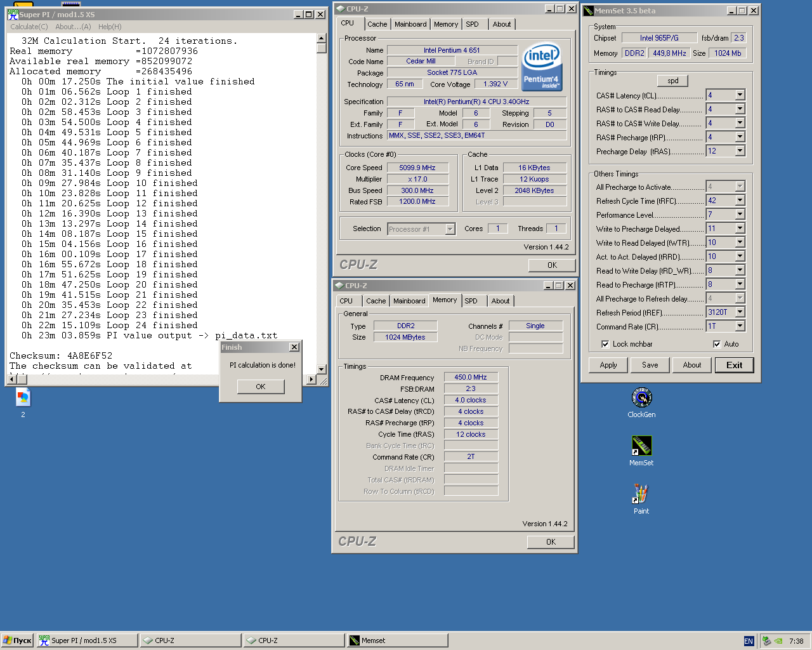Click Save in MemSet

[x=650, y=365]
